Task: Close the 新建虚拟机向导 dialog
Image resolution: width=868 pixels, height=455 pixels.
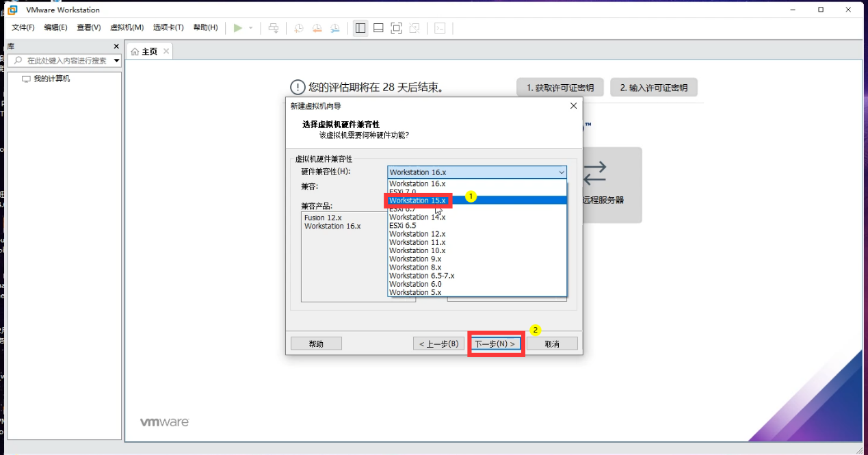Action: click(573, 106)
